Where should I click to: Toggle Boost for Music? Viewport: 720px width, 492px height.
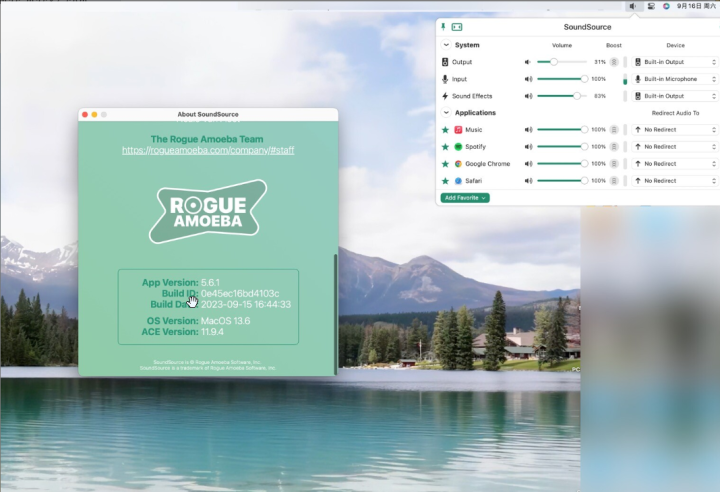tap(614, 130)
